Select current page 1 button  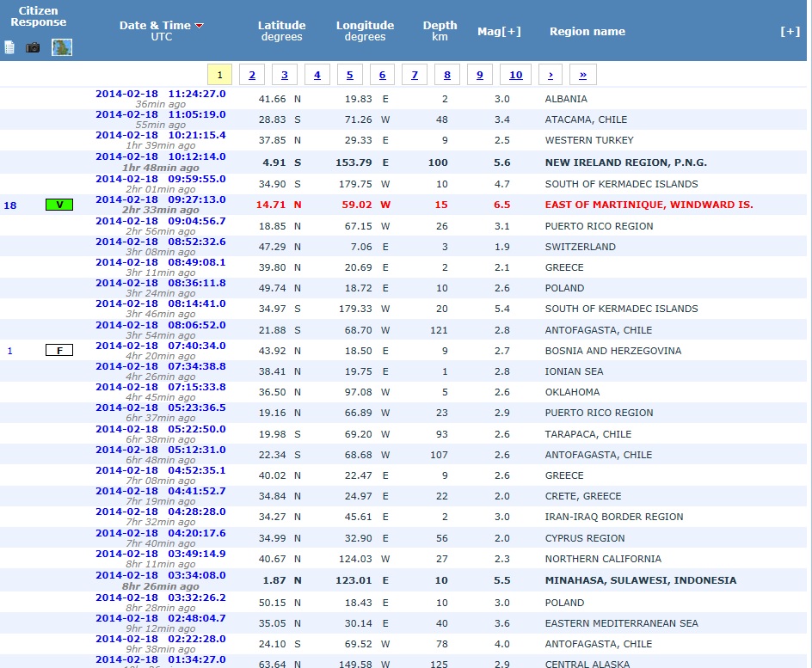219,75
